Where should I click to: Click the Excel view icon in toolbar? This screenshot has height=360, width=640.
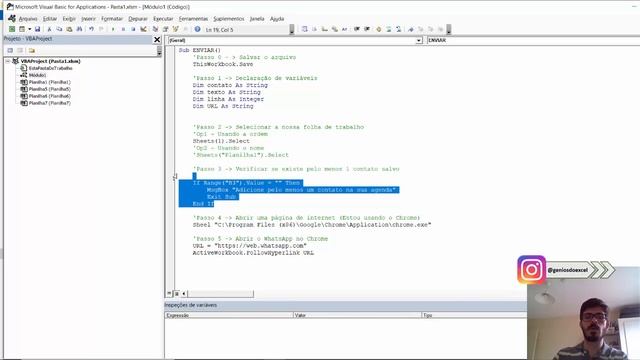click(x=12, y=29)
